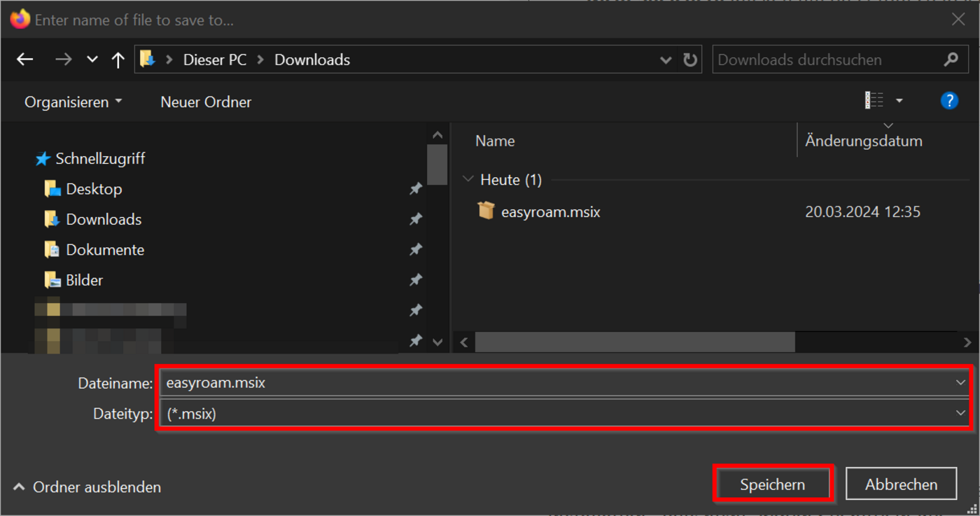Open the Dateiname dropdown arrow
Screen dimensions: 980x516
[960, 383]
